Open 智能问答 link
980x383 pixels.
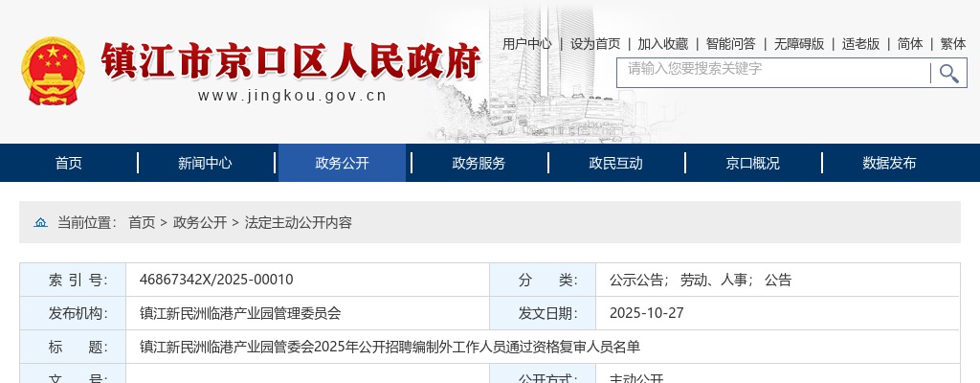point(730,44)
